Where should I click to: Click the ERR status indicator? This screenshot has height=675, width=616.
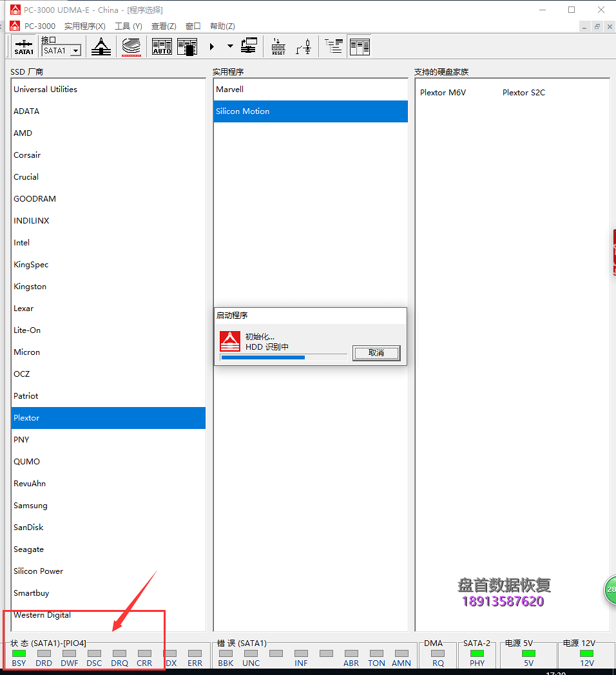(x=195, y=654)
